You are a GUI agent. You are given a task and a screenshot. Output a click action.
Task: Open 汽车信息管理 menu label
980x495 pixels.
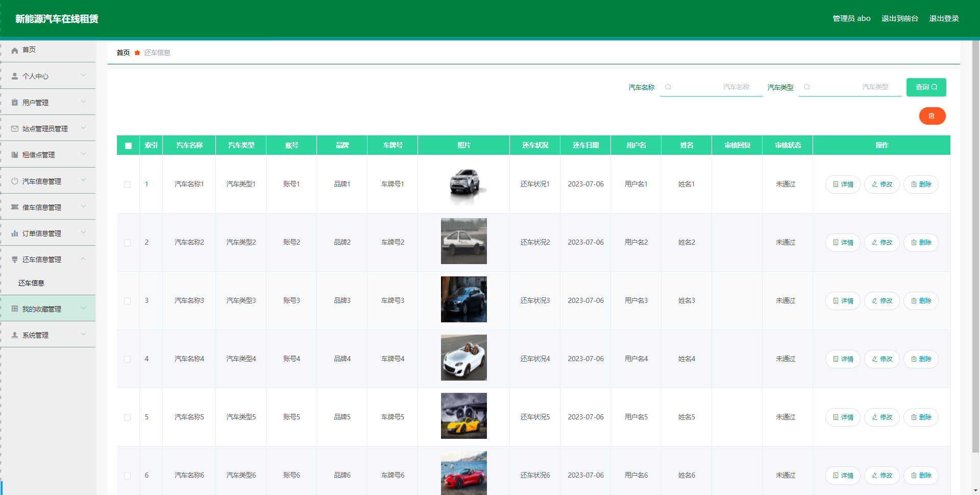click(42, 181)
